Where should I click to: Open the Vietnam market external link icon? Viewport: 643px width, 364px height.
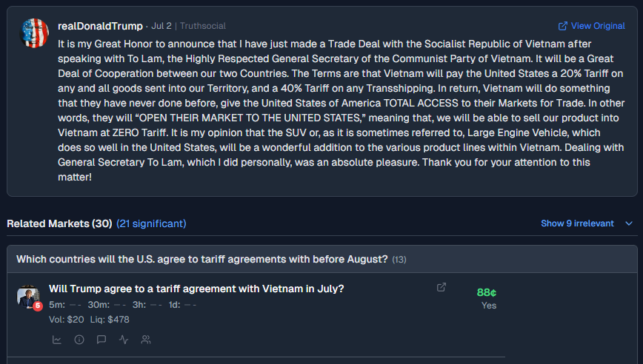(442, 287)
